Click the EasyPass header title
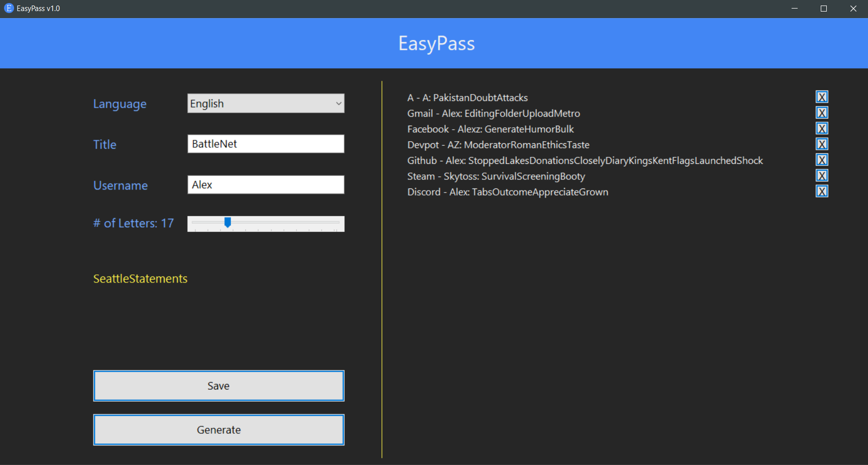868x465 pixels. [x=436, y=44]
